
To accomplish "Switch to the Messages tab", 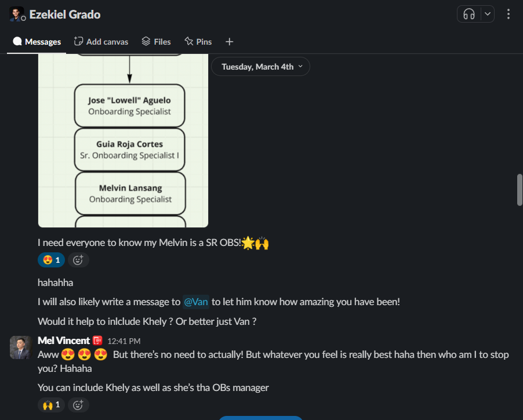I will coord(37,42).
